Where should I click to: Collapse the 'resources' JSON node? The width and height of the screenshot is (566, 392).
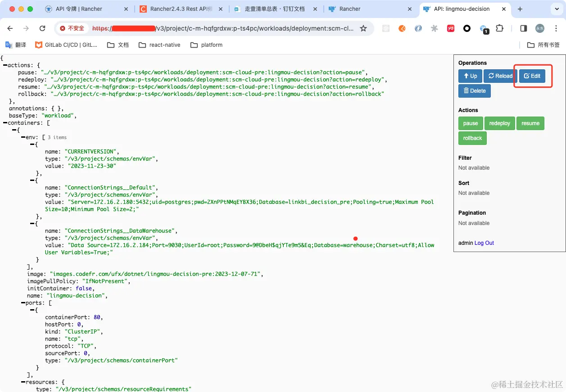(23, 382)
